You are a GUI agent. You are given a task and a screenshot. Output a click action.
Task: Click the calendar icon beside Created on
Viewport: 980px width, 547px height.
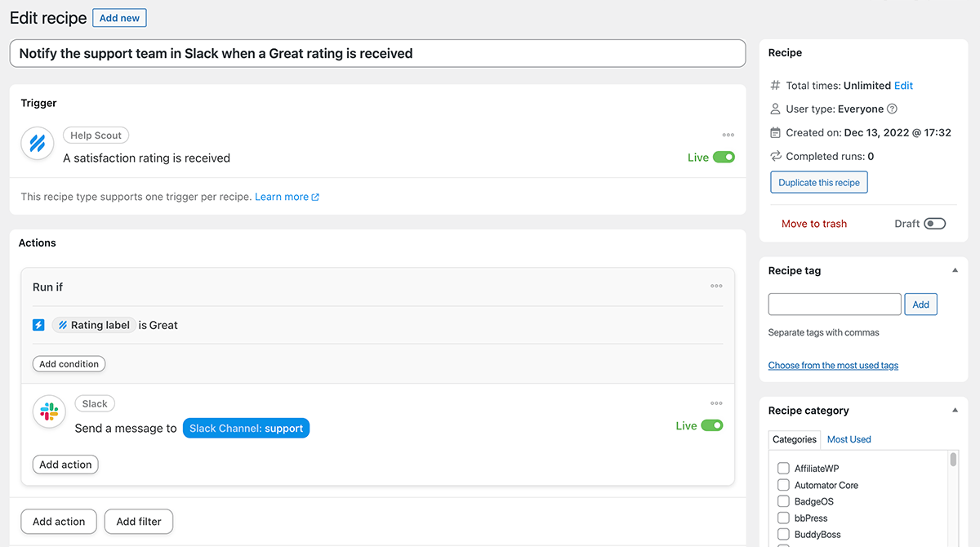click(x=776, y=132)
